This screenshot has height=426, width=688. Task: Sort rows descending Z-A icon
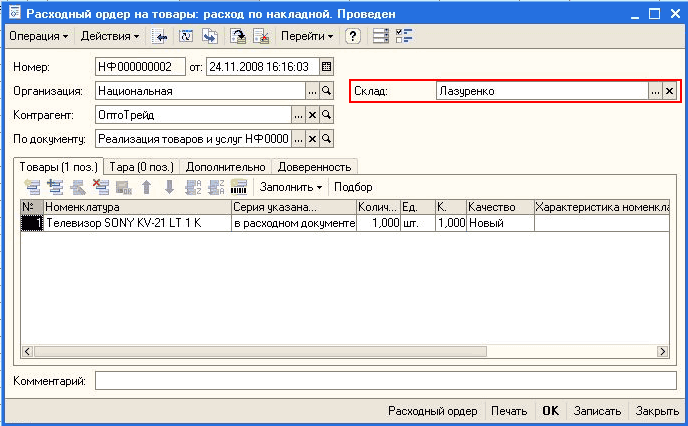216,187
